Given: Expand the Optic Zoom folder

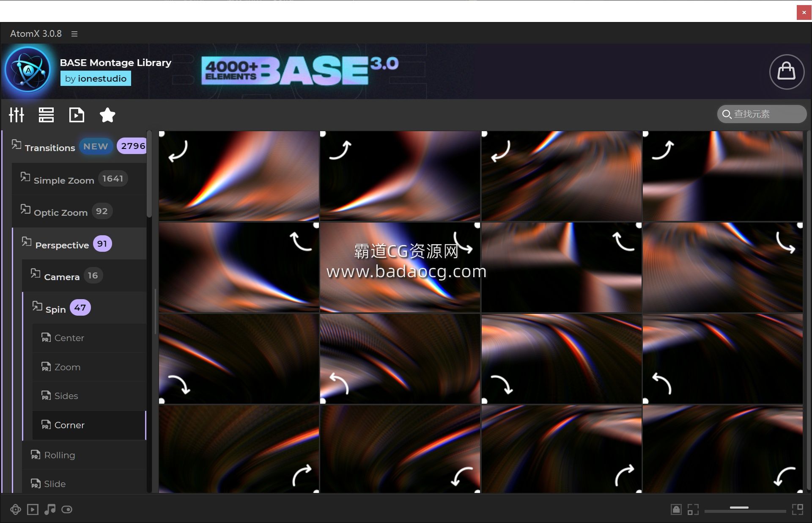Looking at the screenshot, I should pyautogui.click(x=79, y=212).
